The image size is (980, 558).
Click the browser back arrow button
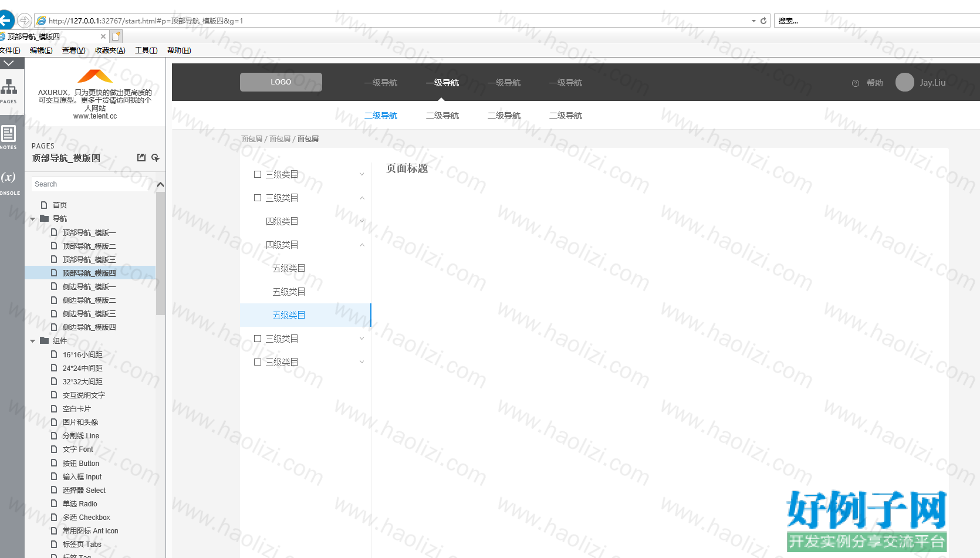click(x=6, y=21)
